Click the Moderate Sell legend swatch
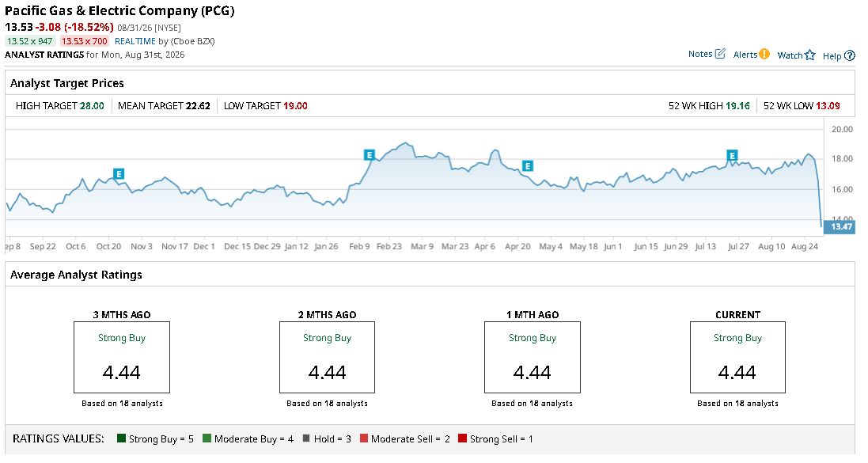This screenshot has width=868, height=463. 364,438
